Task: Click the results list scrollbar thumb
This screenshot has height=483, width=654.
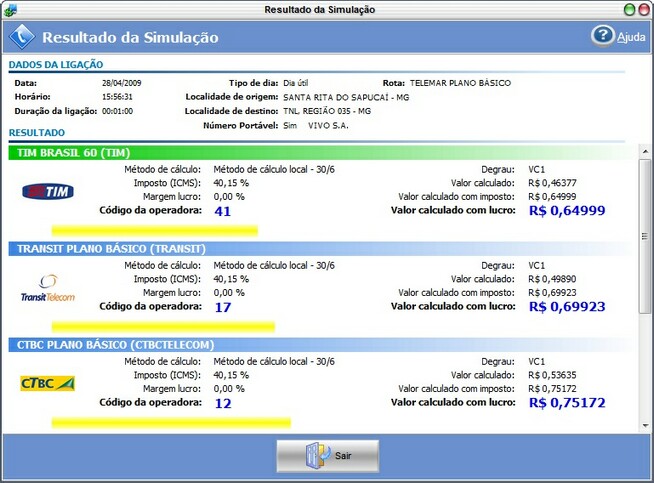Action: (645, 236)
